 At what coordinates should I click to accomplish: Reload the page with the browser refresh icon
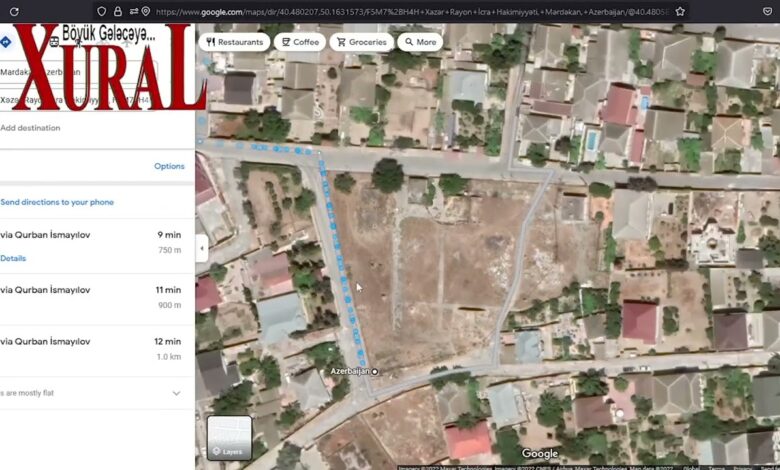[14, 11]
